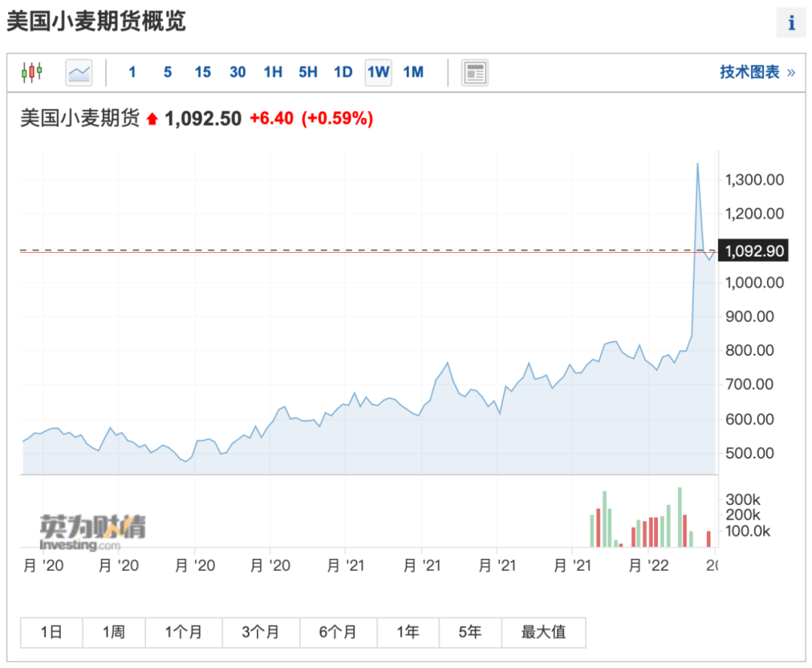Screen dimensions: 812x668
Task: Show the 3个月 time range
Action: click(x=260, y=633)
